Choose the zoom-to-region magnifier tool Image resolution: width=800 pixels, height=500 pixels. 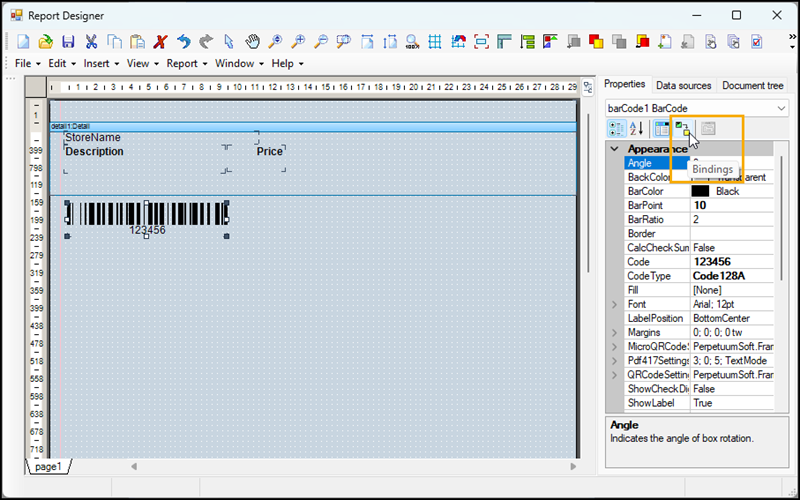[344, 41]
